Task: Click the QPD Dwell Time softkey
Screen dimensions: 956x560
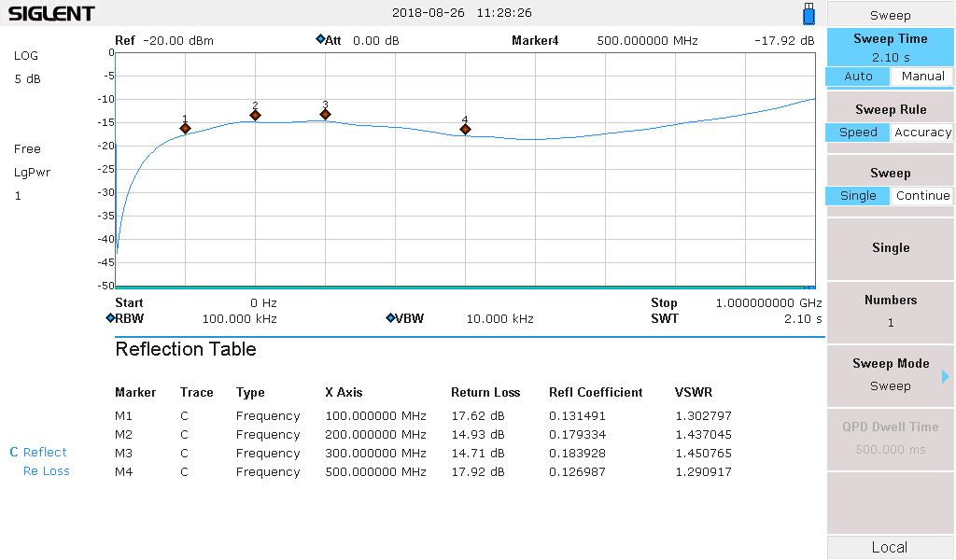Action: click(890, 438)
